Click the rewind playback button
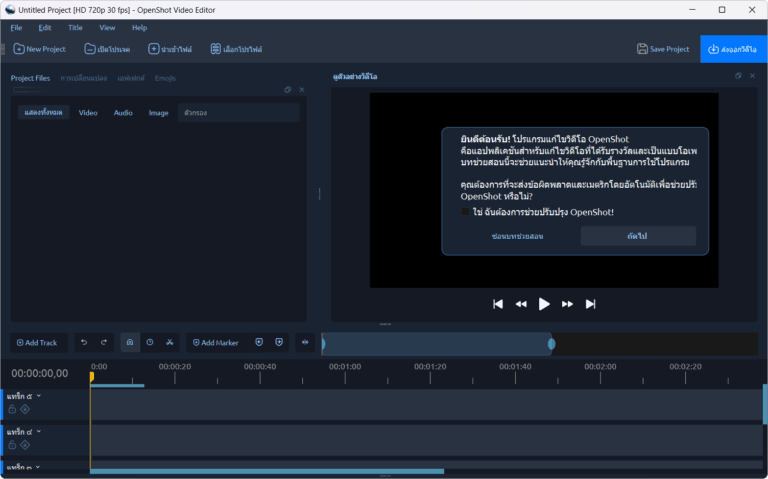 point(521,304)
